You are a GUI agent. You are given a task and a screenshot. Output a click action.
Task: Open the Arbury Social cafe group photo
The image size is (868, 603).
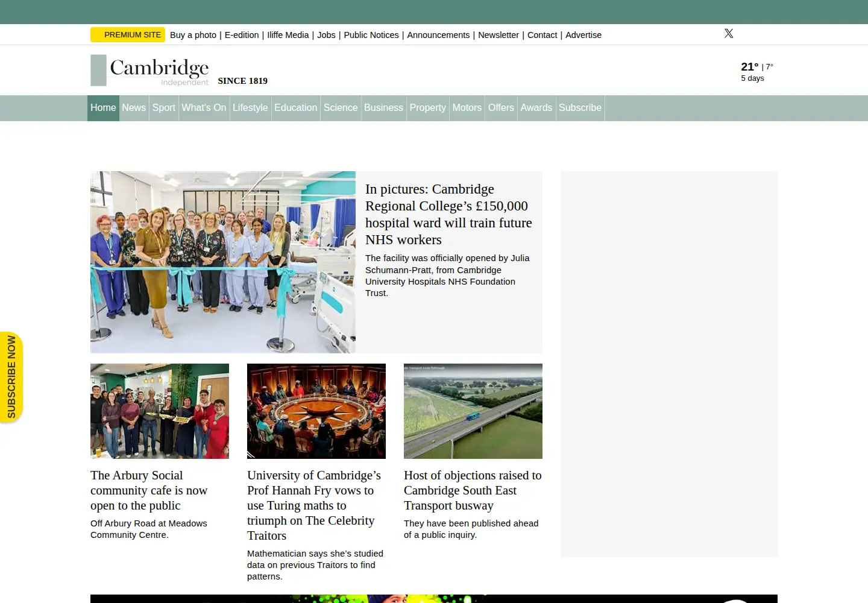tap(160, 411)
